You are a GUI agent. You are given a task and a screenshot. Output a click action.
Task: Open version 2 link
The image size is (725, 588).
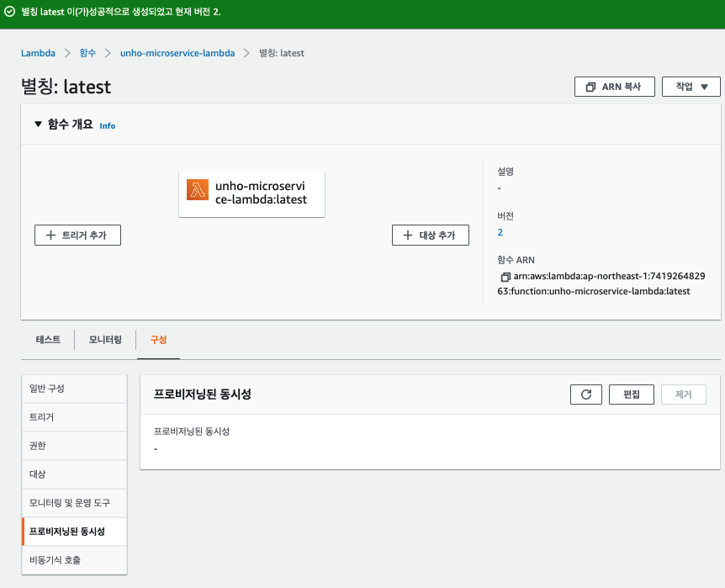click(500, 232)
